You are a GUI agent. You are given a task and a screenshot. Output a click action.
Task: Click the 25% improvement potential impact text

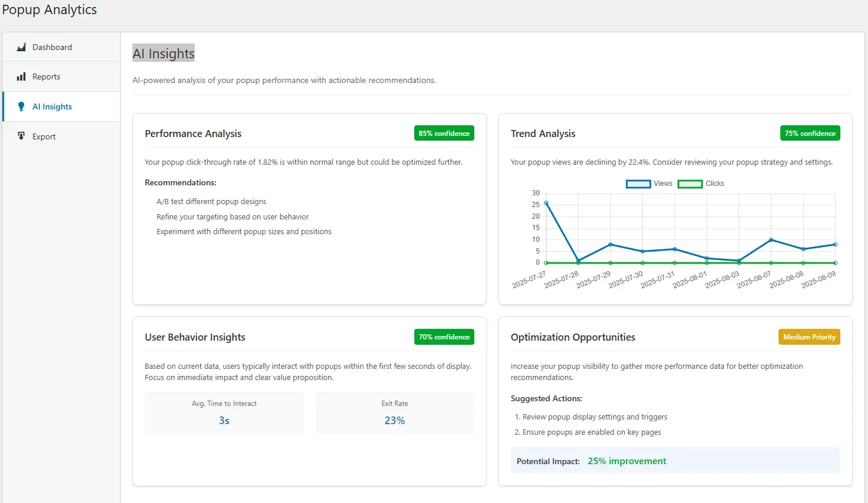point(627,461)
